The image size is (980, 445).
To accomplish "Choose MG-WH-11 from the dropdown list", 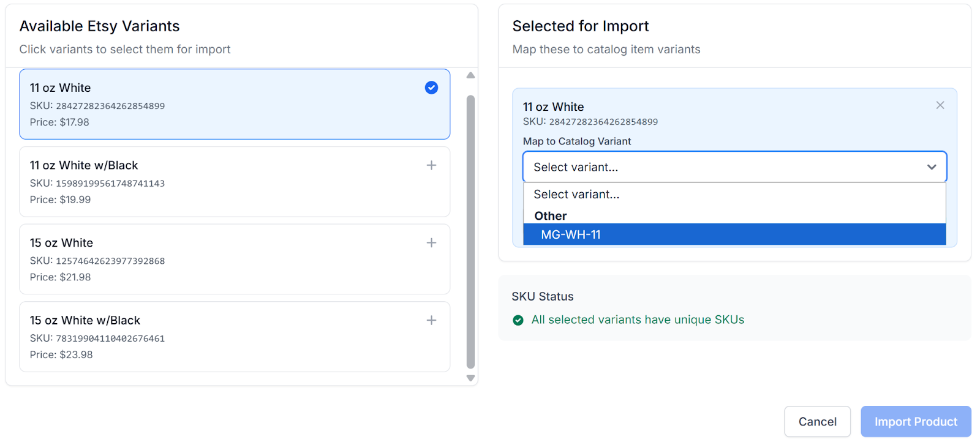I will click(x=734, y=234).
